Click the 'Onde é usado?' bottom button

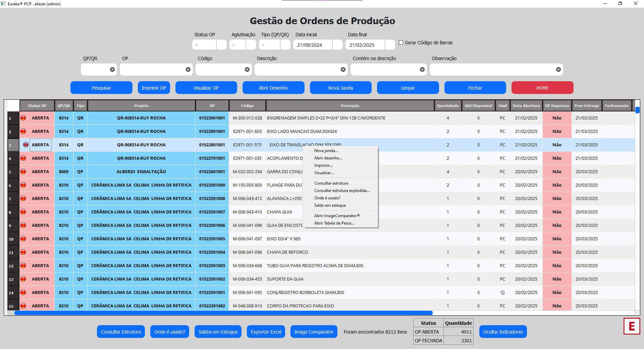(170, 332)
